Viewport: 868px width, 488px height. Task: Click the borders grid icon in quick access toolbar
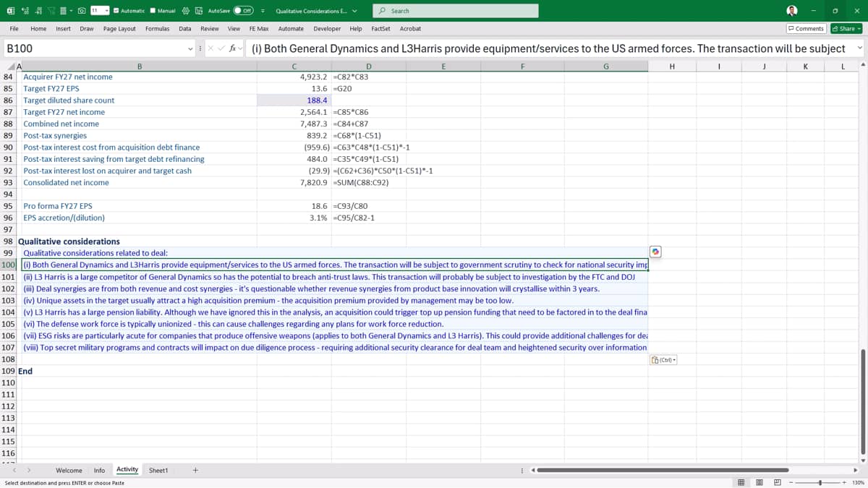point(63,11)
